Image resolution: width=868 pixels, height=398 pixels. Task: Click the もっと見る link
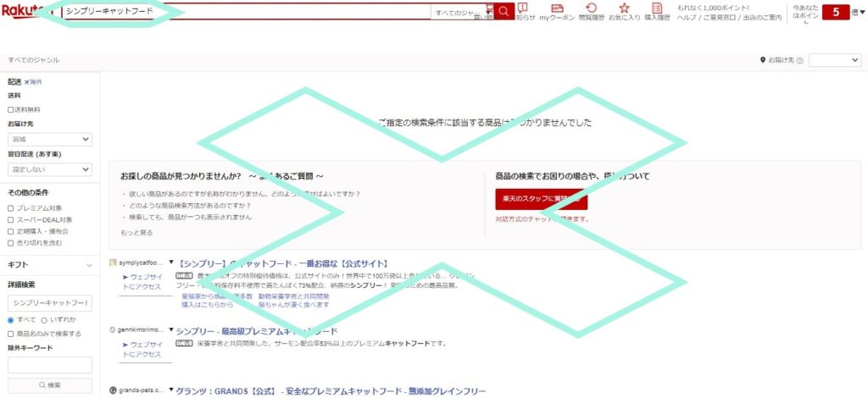coord(136,232)
